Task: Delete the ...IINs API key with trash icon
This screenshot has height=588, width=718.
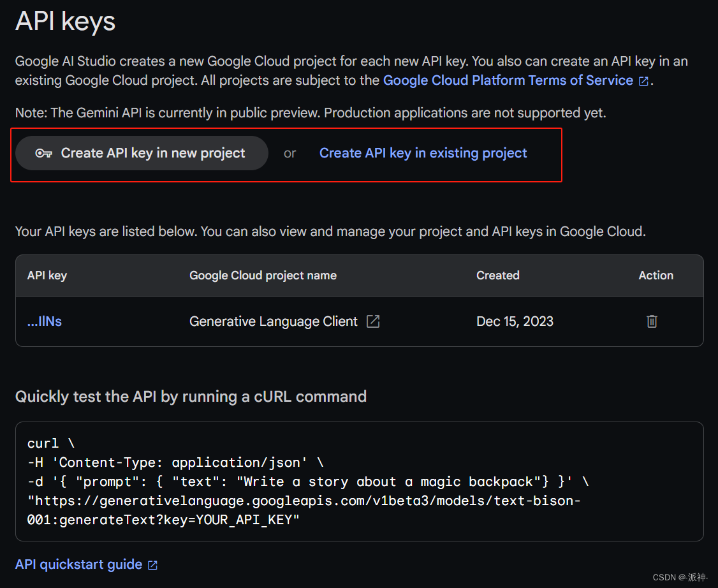Action: coord(652,321)
